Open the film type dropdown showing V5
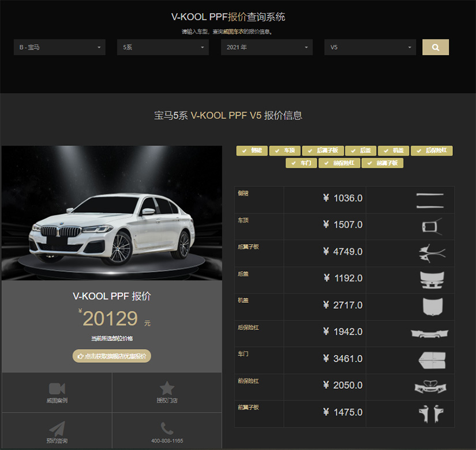476x450 pixels. pos(370,47)
